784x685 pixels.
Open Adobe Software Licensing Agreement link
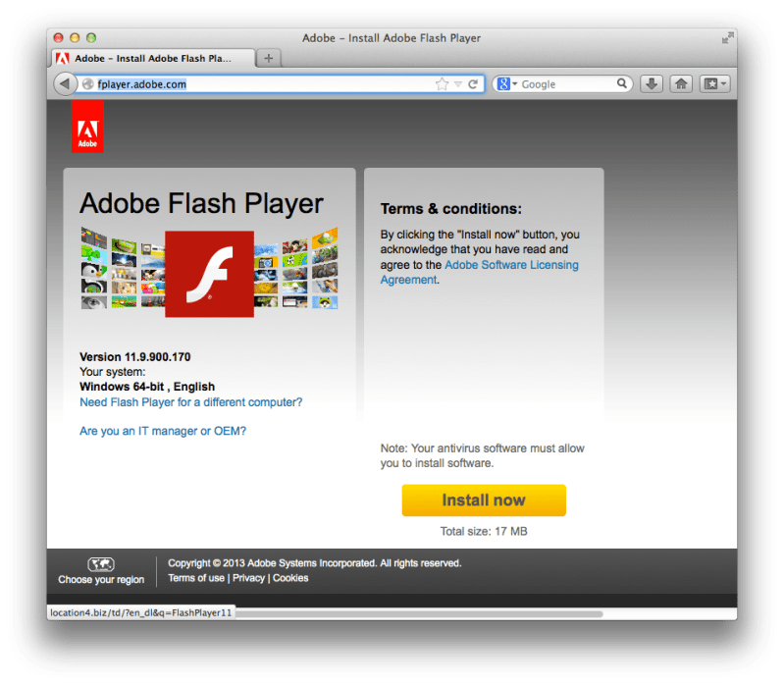(479, 272)
